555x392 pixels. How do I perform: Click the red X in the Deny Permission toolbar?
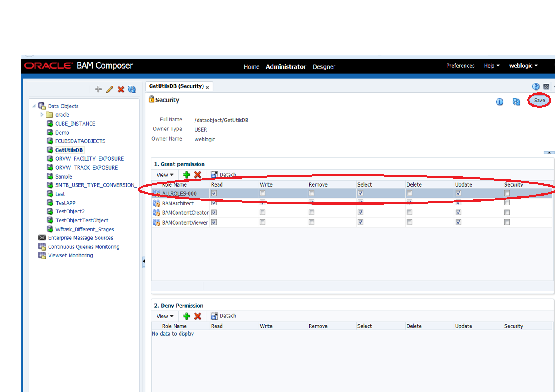point(198,316)
